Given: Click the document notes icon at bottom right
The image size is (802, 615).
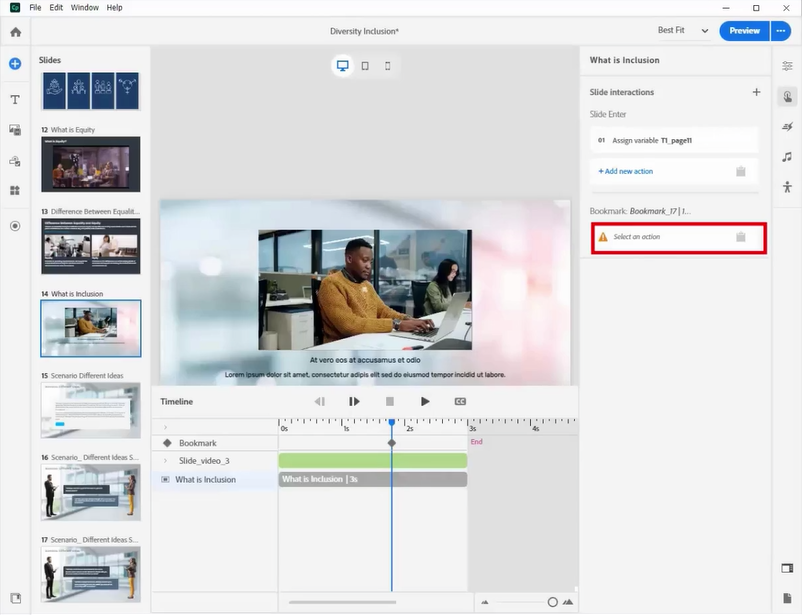Looking at the screenshot, I should point(787,598).
